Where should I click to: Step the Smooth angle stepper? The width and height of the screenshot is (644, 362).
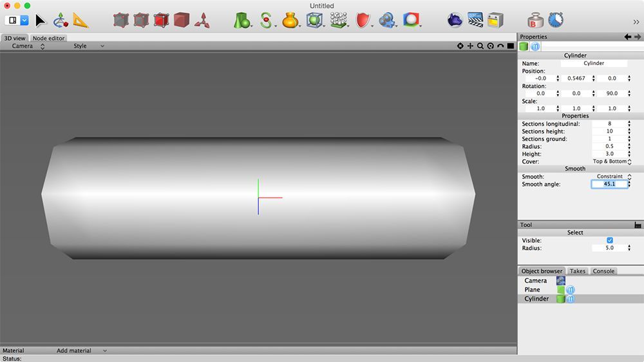click(629, 184)
